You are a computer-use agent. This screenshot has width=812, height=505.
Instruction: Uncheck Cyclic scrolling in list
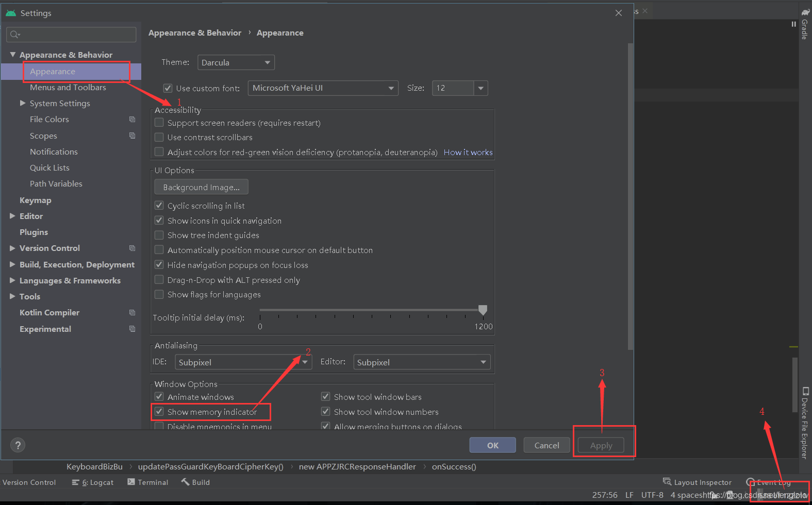tap(159, 206)
